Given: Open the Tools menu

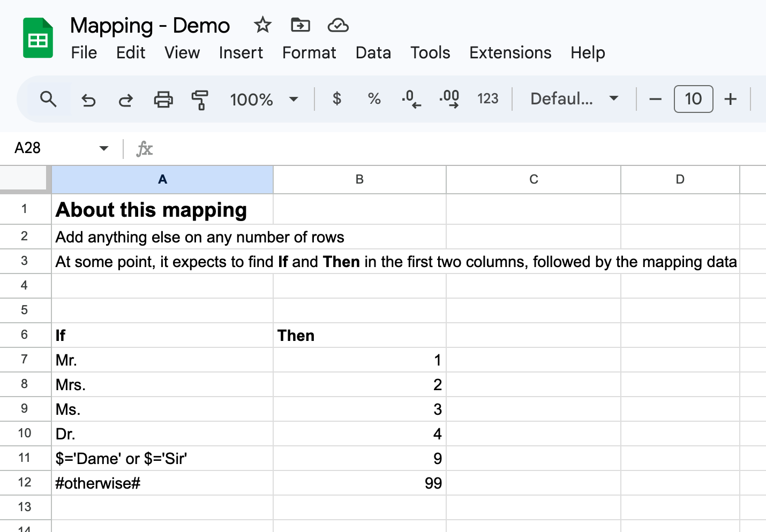Looking at the screenshot, I should [x=430, y=52].
